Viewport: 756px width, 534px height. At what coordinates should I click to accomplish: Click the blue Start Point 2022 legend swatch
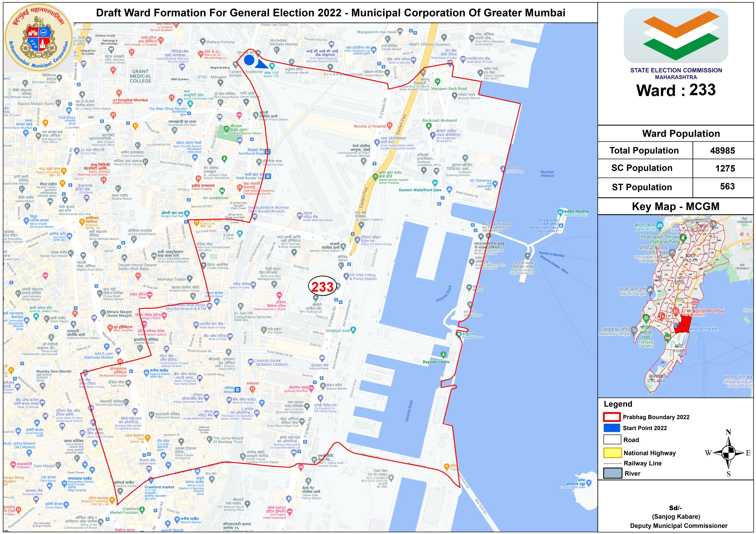click(611, 428)
